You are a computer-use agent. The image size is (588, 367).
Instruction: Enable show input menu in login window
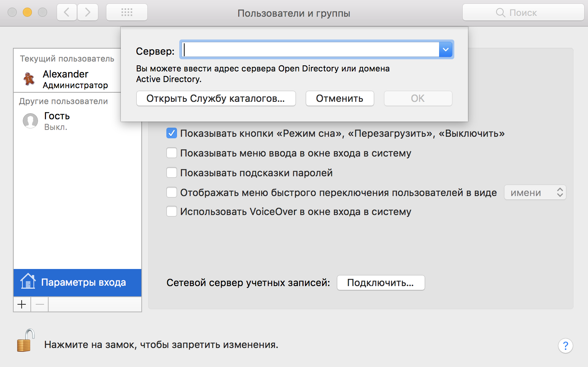[172, 153]
